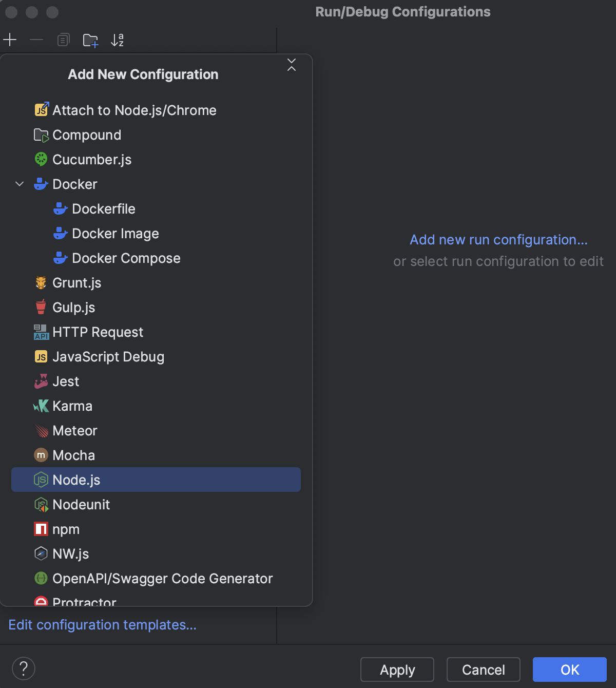This screenshot has height=688, width=616.
Task: Collapse the Docker tree node
Action: tap(19, 184)
